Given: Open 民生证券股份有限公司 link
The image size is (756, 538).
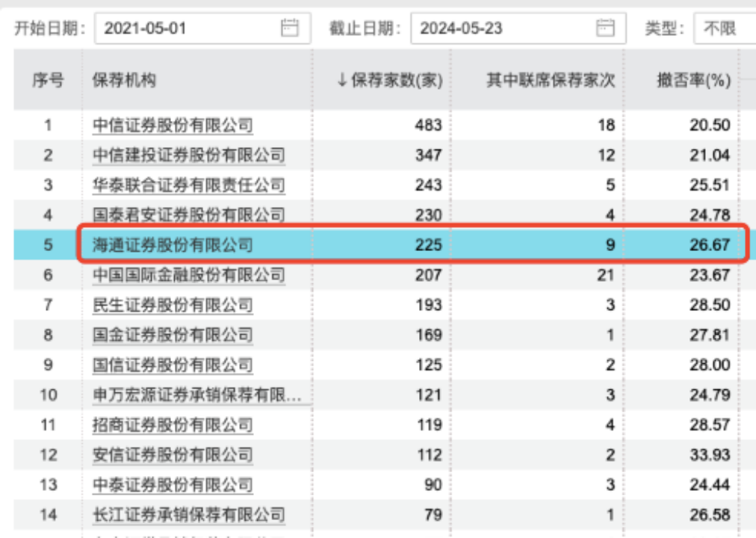Looking at the screenshot, I should coord(173,305).
